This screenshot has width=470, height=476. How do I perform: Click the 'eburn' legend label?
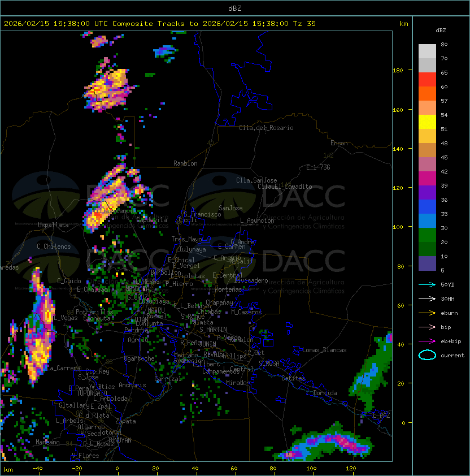tap(449, 313)
